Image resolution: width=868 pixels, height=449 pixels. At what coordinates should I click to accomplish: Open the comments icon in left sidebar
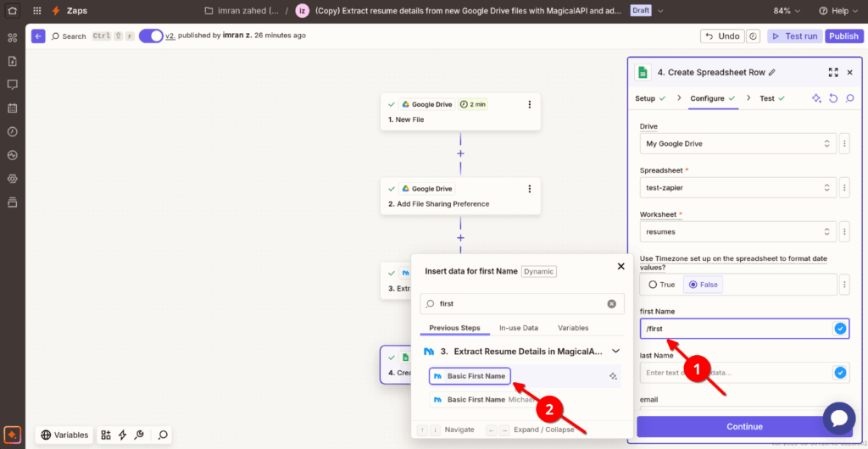point(12,85)
